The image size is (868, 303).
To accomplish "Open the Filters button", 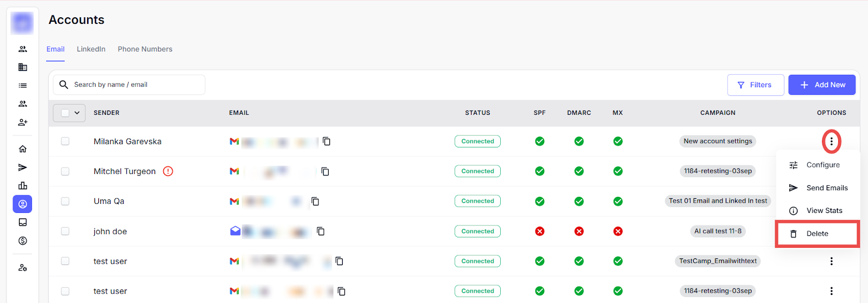I will 755,85.
